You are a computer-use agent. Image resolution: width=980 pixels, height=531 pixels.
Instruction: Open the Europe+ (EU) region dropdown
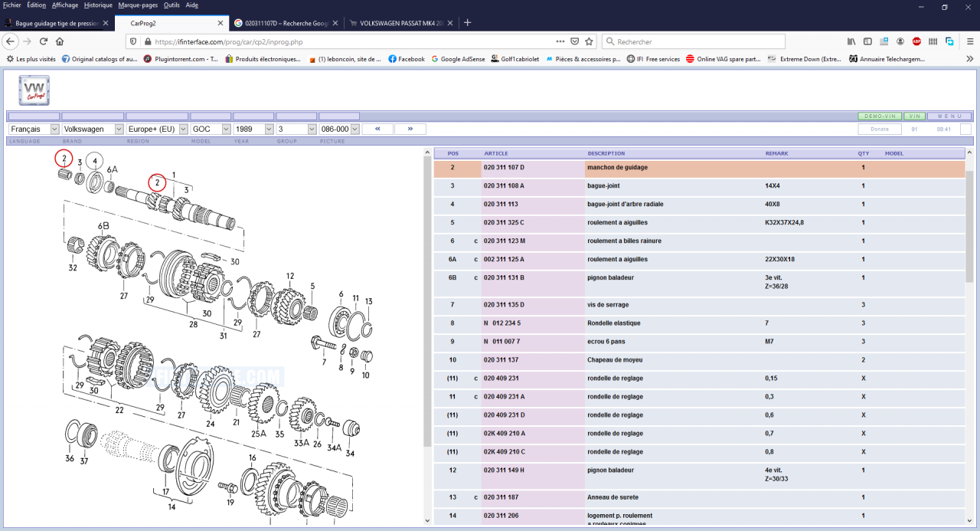157,129
